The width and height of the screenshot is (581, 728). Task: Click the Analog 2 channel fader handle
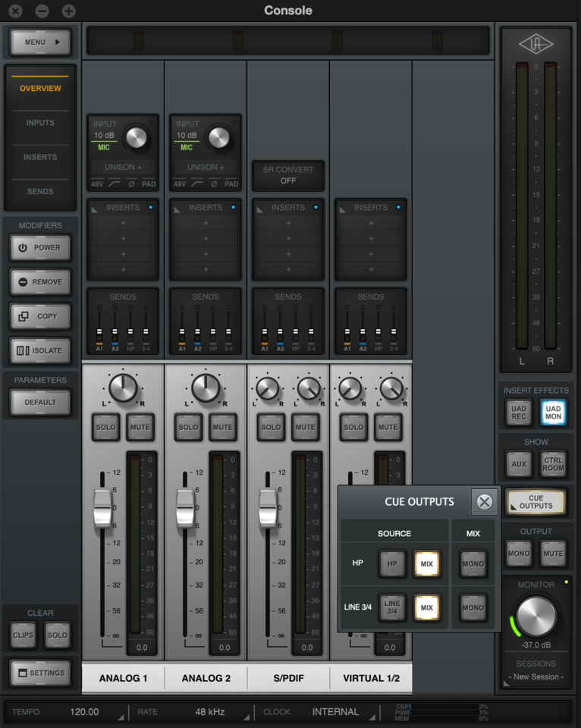point(185,508)
